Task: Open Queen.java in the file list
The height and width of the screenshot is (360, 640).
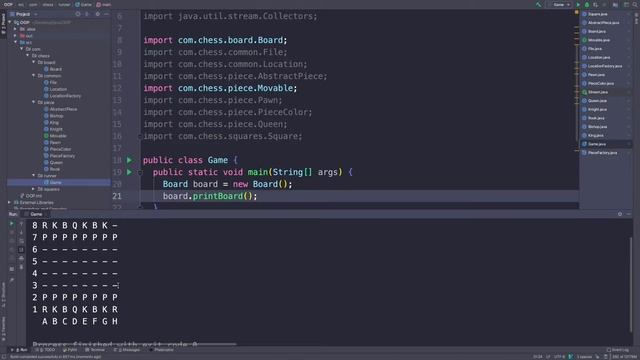Action: point(606,100)
